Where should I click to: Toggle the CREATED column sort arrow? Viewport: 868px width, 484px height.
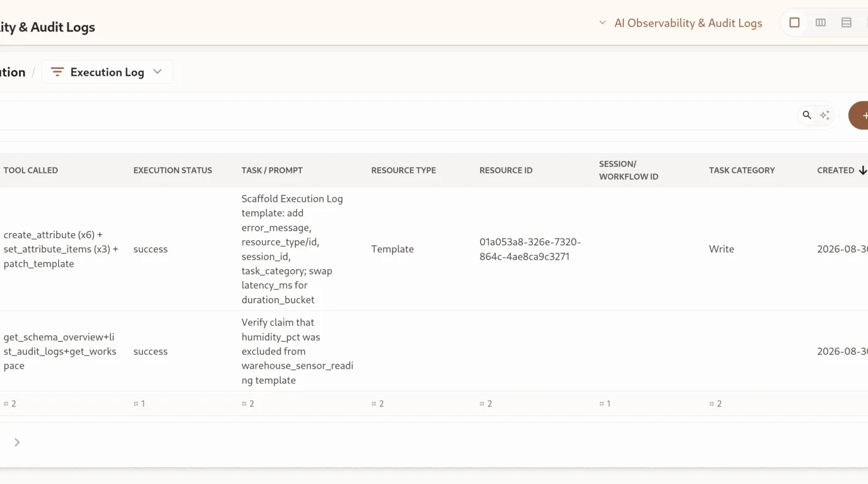pos(863,170)
